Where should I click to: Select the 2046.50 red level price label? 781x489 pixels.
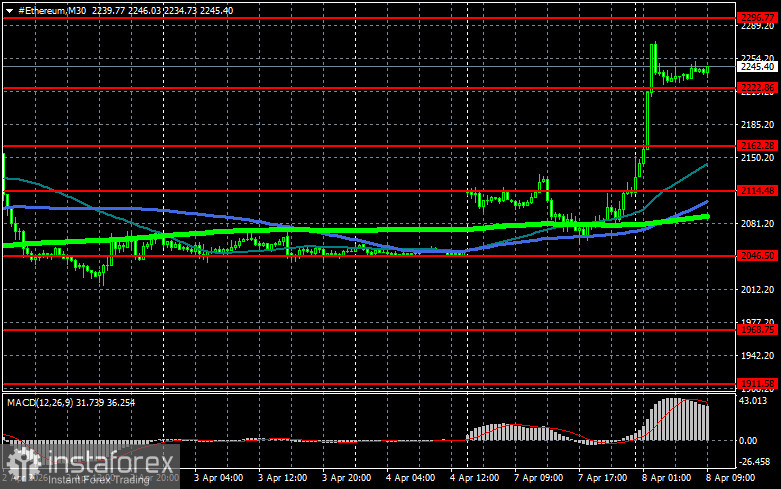coord(758,255)
